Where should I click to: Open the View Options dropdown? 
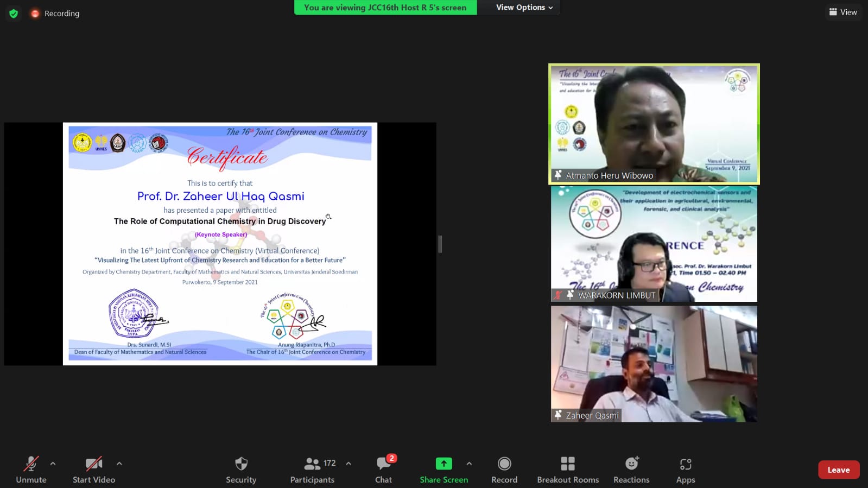coord(524,8)
